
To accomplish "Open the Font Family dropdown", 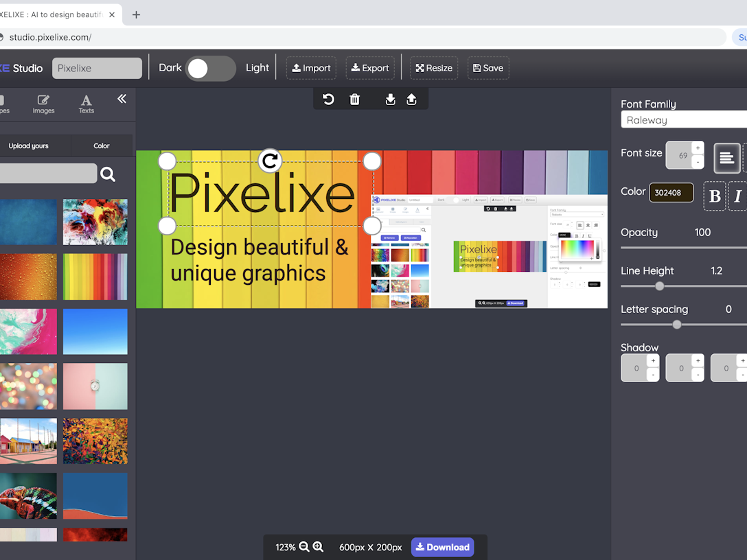I will point(683,120).
